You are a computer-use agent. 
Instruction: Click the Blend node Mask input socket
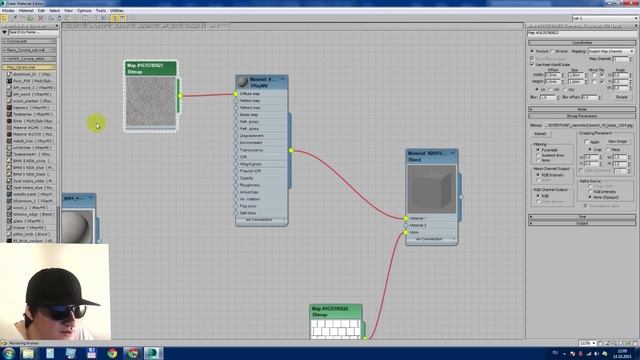(x=406, y=232)
